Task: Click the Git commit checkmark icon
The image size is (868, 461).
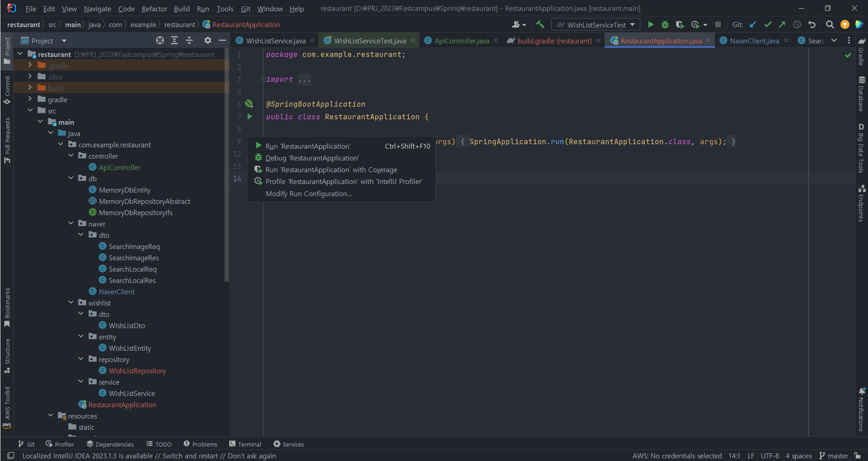Action: pyautogui.click(x=768, y=25)
